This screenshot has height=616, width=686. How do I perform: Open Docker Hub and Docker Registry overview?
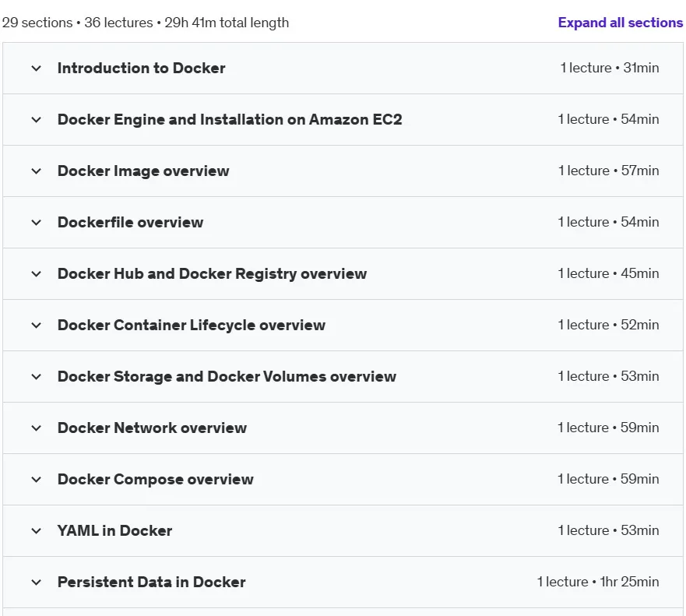(213, 274)
